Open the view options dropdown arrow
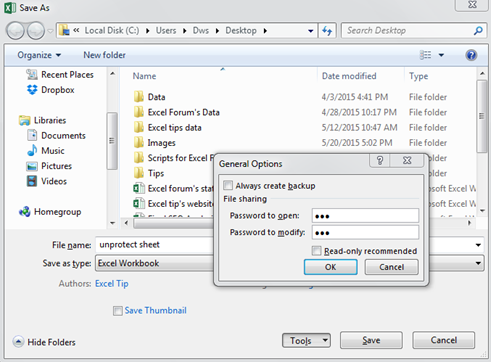 pos(441,55)
